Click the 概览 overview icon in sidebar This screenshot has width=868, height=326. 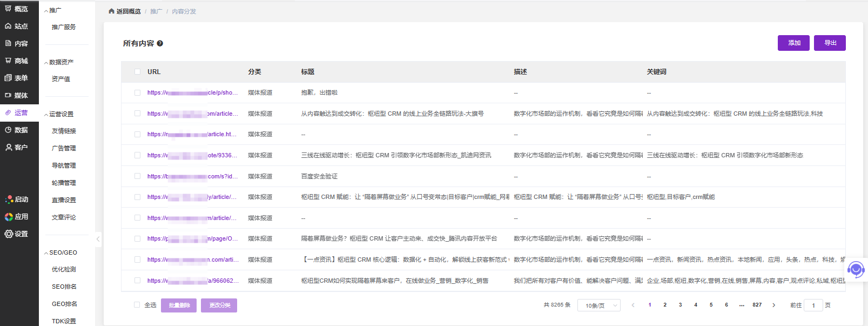click(8, 9)
